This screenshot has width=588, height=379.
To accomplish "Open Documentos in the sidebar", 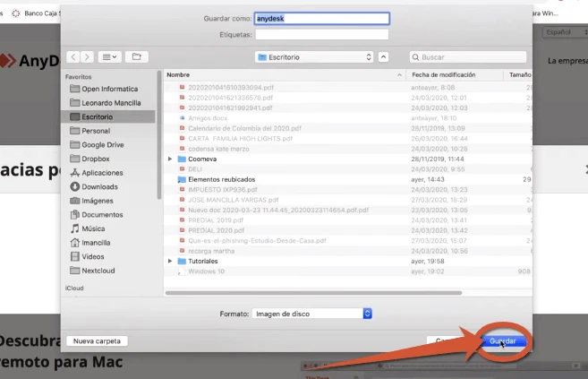I will 102,215.
